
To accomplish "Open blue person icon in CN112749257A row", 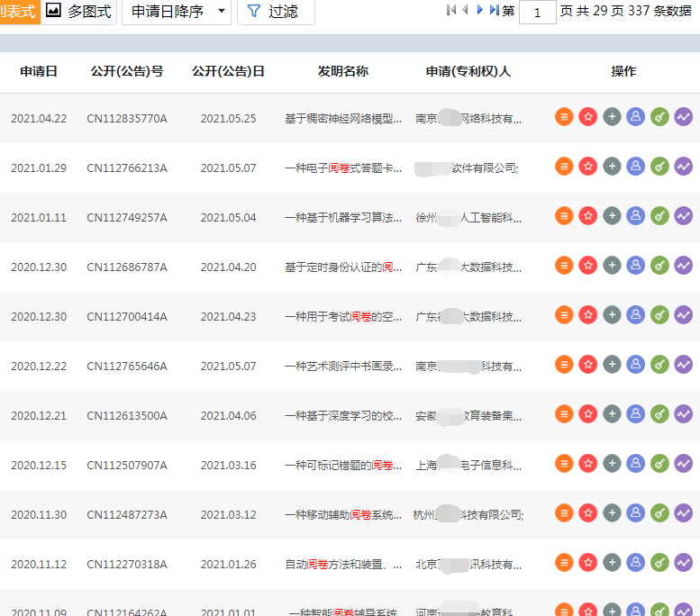I will [636, 216].
